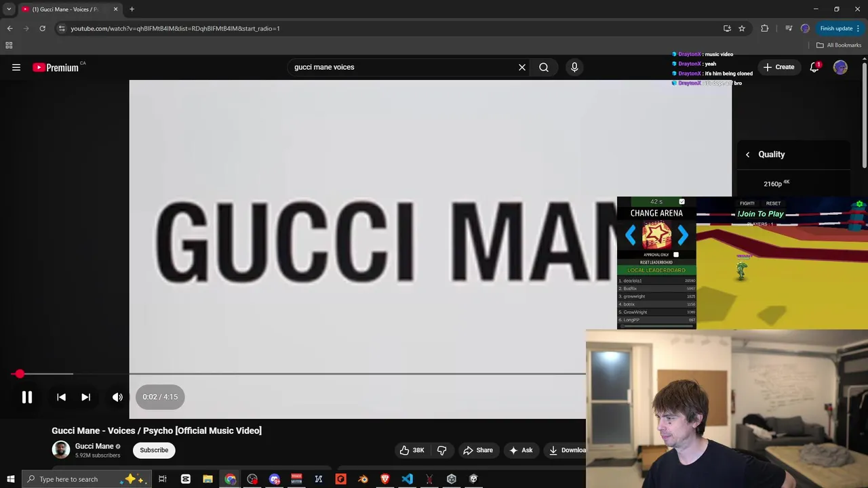Click the browser address bar URL
868x488 pixels.
pos(175,28)
